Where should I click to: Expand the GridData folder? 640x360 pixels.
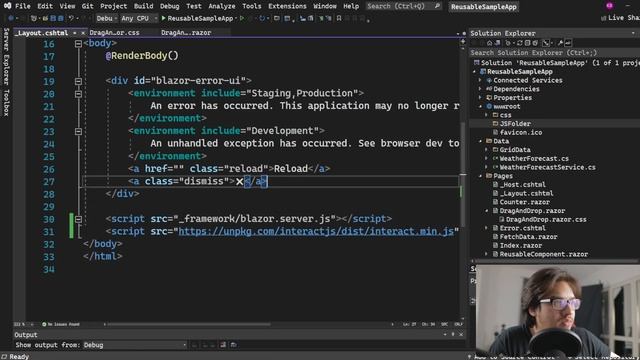pyautogui.click(x=486, y=150)
